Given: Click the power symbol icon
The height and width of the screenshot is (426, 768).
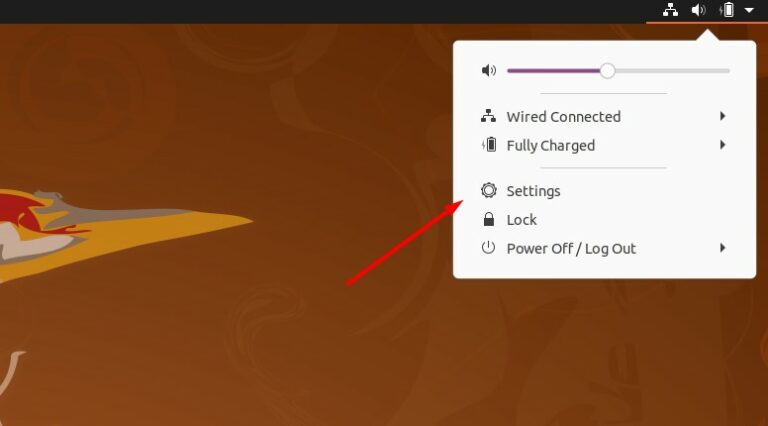Looking at the screenshot, I should coord(488,248).
